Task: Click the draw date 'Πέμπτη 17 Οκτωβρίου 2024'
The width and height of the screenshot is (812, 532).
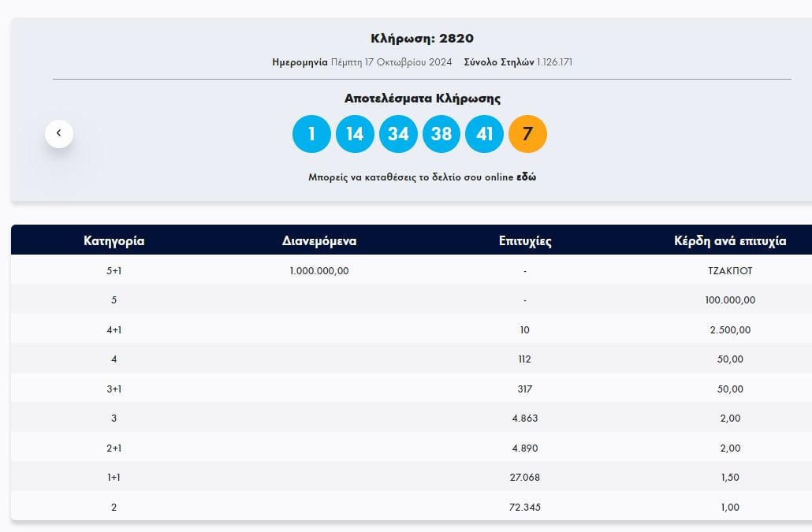Action: click(x=391, y=62)
